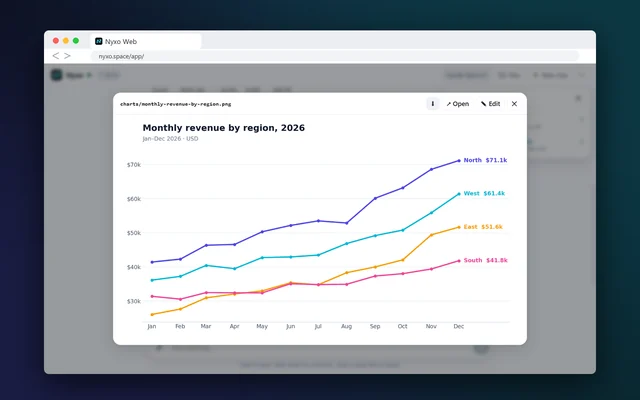The width and height of the screenshot is (640, 400).
Task: Click the Feb x-axis label
Action: (x=180, y=326)
